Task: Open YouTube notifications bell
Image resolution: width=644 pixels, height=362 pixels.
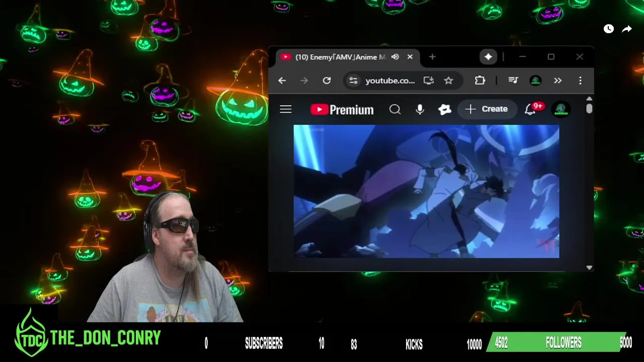Action: click(x=530, y=109)
